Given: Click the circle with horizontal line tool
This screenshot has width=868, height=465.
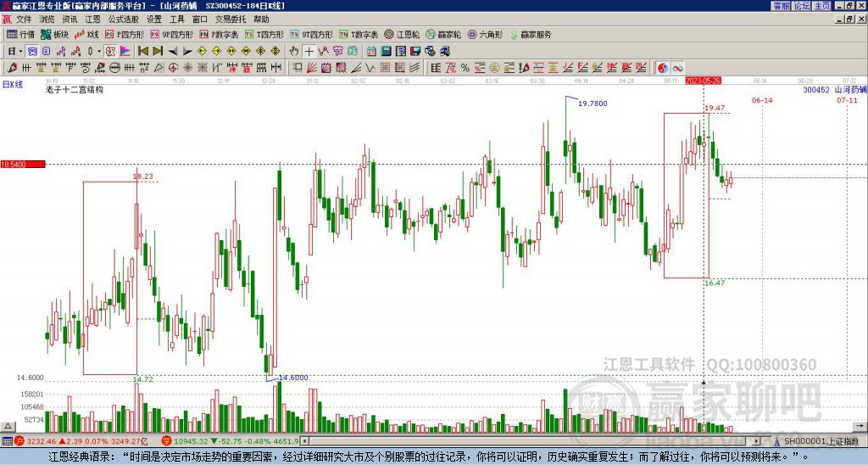Looking at the screenshot, I should (x=114, y=68).
